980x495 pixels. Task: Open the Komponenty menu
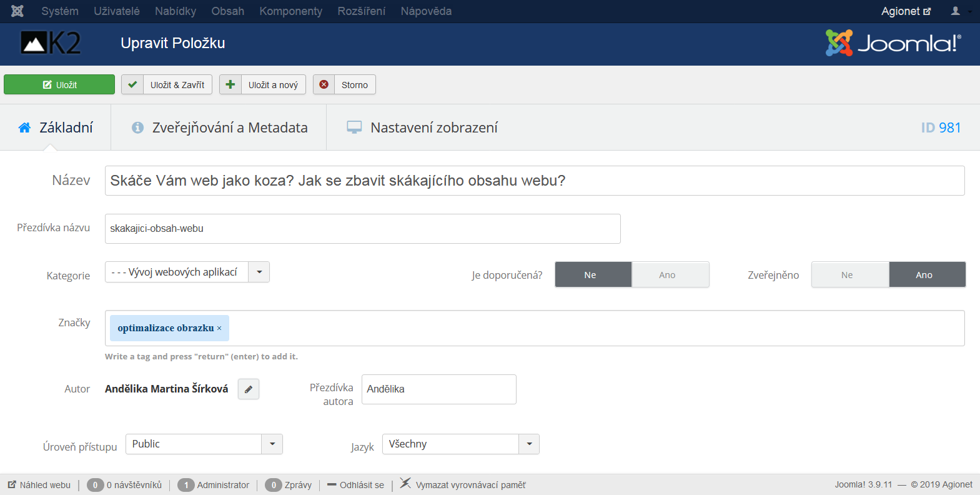pyautogui.click(x=291, y=11)
